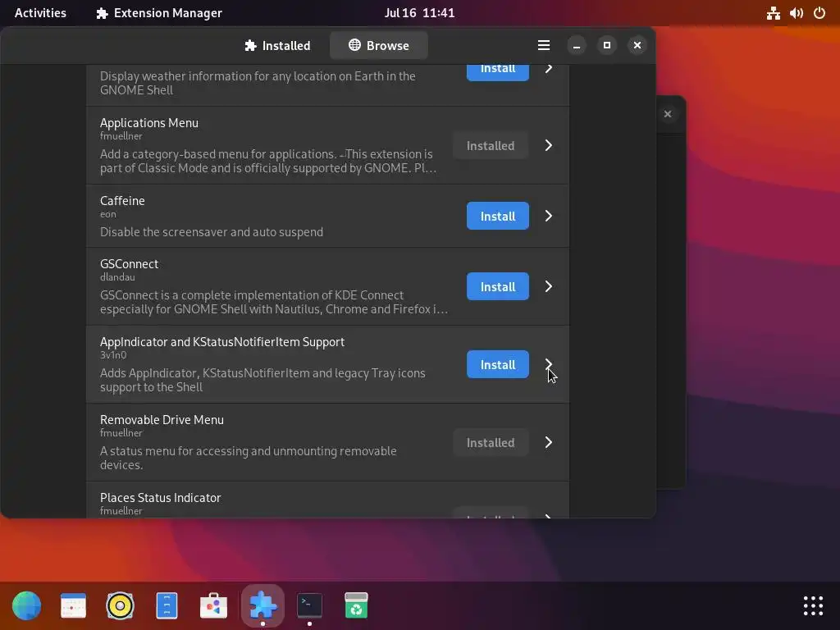Maximize the Extension Manager window
Image resolution: width=840 pixels, height=630 pixels.
pyautogui.click(x=607, y=46)
